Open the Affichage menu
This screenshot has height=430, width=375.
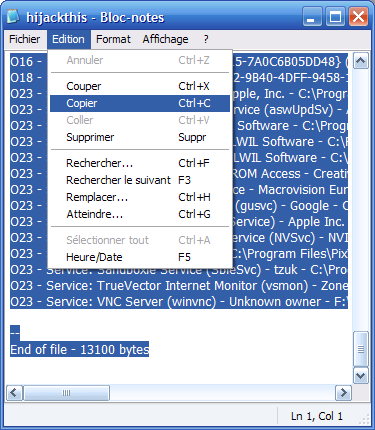(165, 39)
